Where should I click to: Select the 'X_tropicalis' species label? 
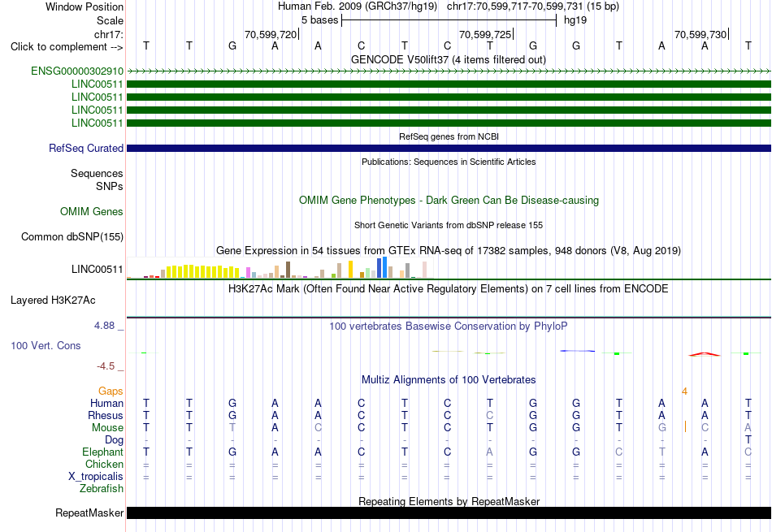96,477
